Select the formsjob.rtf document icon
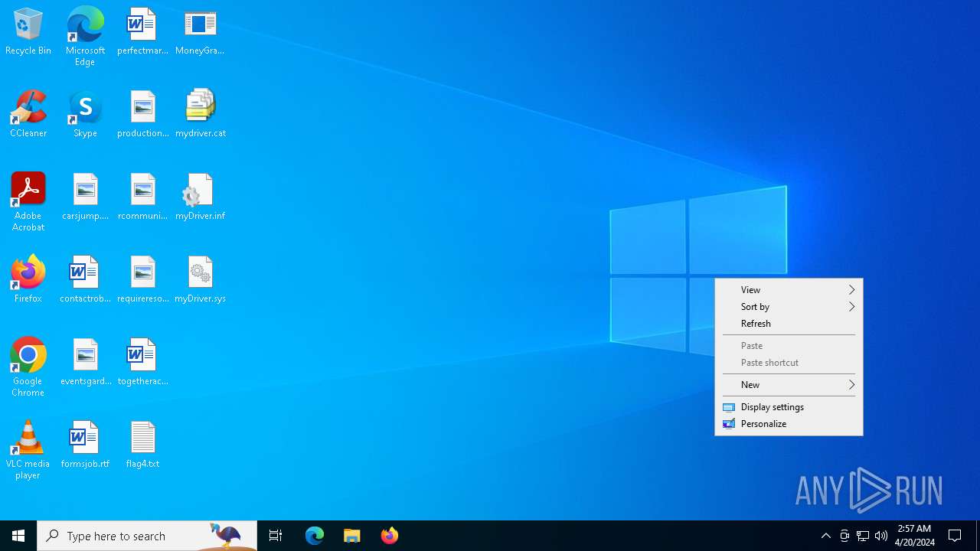 coord(85,445)
